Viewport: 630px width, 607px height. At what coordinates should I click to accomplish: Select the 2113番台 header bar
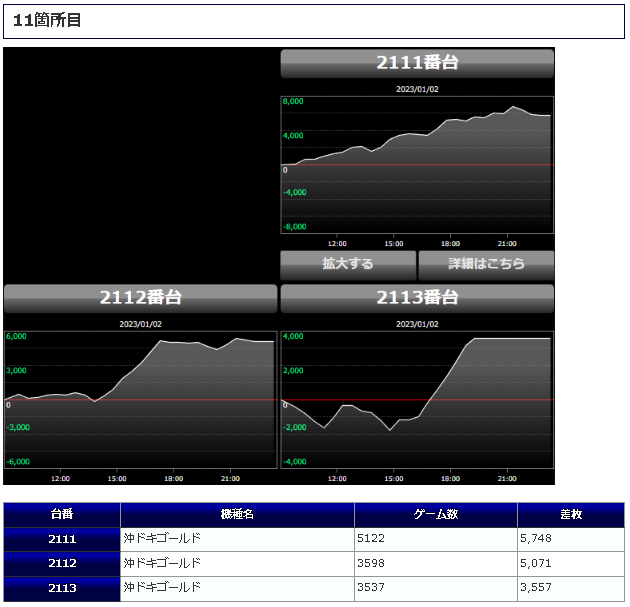coord(417,298)
